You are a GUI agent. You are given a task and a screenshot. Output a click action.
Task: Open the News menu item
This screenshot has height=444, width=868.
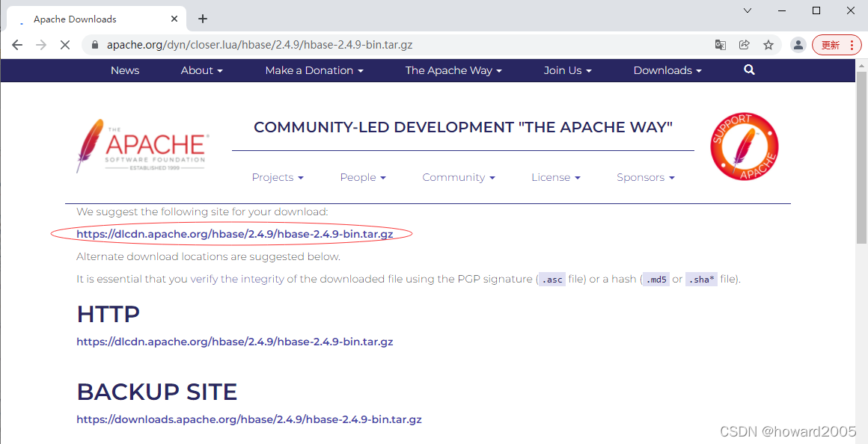[124, 70]
